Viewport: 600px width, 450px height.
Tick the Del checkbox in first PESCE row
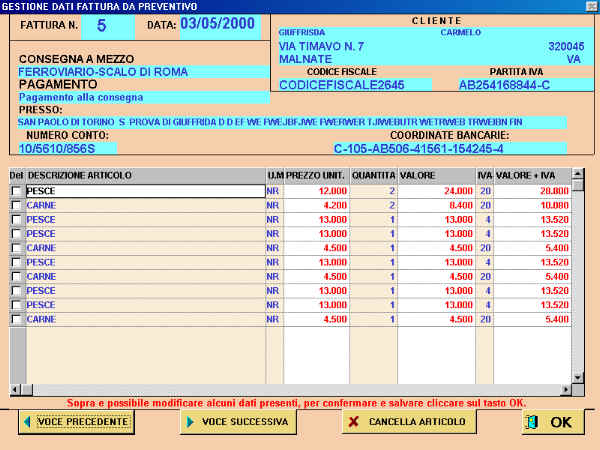point(15,191)
